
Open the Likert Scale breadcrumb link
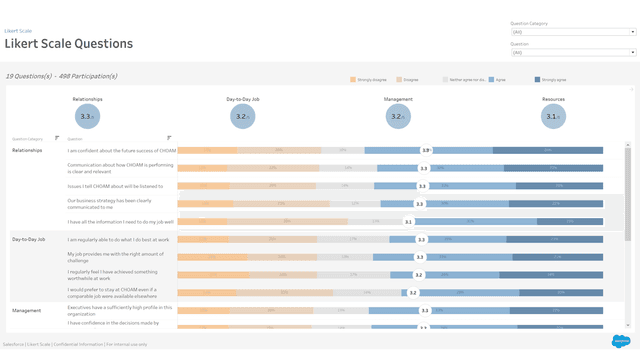tap(18, 31)
